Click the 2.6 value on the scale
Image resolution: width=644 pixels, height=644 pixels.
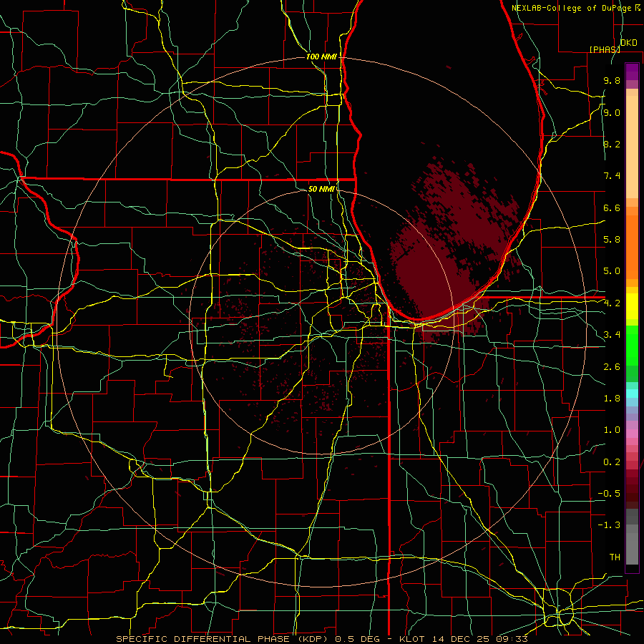point(612,367)
